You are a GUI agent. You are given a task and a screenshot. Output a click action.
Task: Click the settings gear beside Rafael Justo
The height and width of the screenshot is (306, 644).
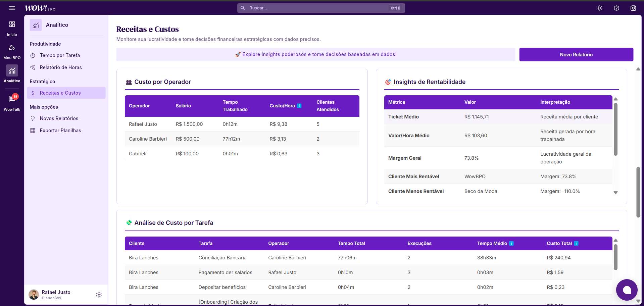(x=99, y=295)
